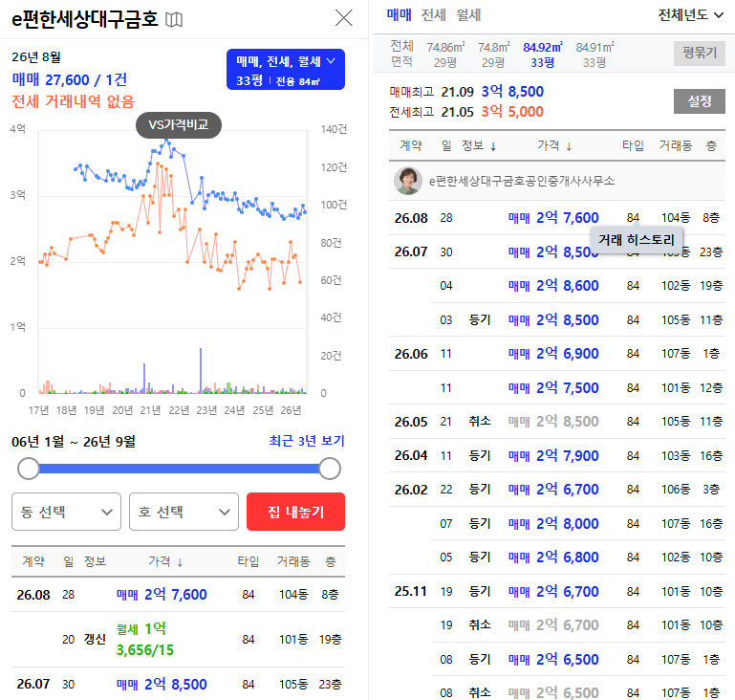Image resolution: width=735 pixels, height=700 pixels.
Task: Select the cancelled 26.05 2억 8,500 row
Action: pos(557,422)
